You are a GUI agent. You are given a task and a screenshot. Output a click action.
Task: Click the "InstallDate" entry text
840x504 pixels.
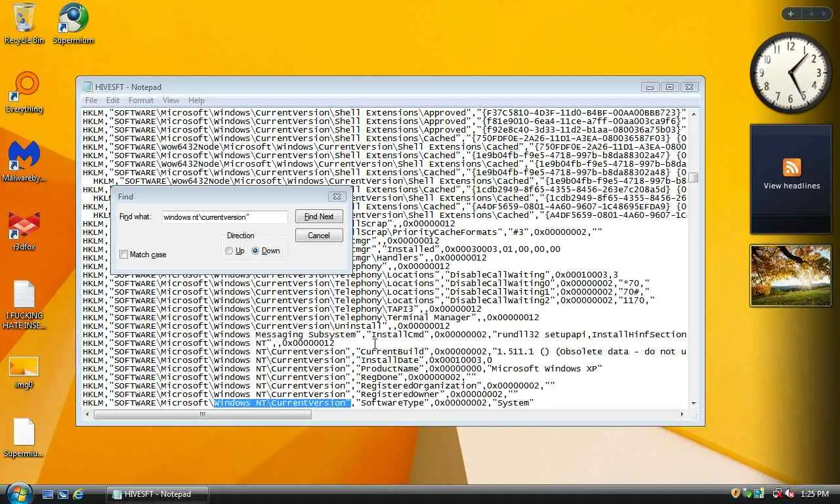(390, 360)
